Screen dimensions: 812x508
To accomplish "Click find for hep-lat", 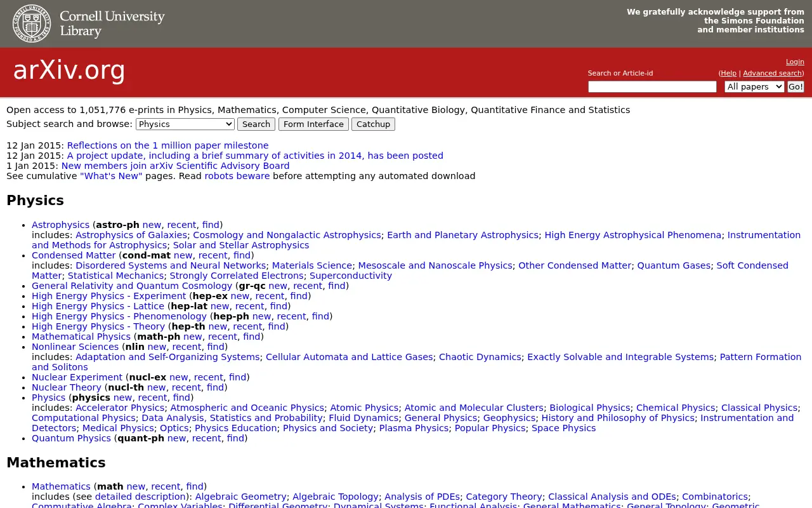I will coord(278,306).
